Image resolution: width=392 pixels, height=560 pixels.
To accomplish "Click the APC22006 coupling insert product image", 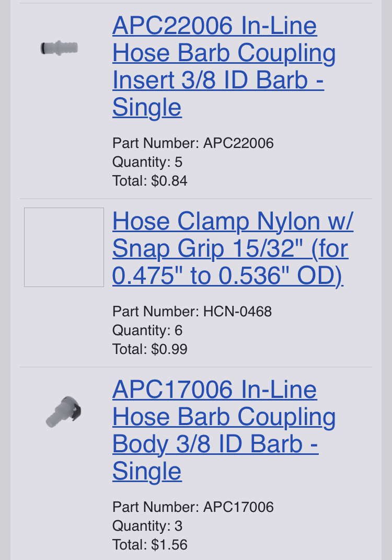I will tap(59, 48).
